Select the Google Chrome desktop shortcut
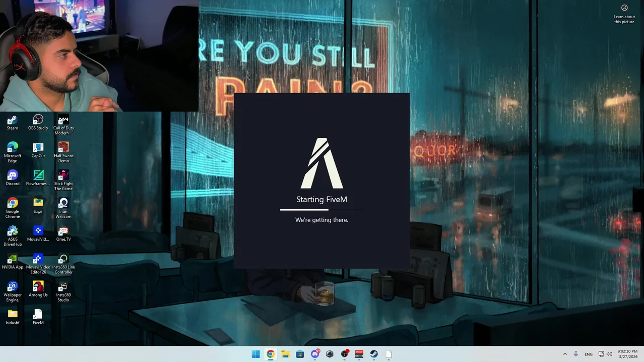Screen dimensions: 644x362 pyautogui.click(x=13, y=208)
